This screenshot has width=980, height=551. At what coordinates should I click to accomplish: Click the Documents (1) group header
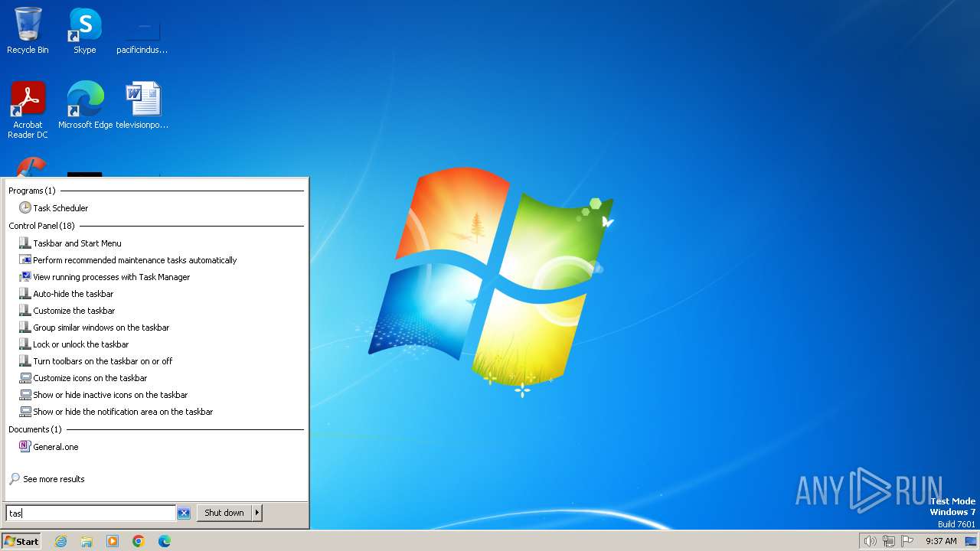pos(35,429)
